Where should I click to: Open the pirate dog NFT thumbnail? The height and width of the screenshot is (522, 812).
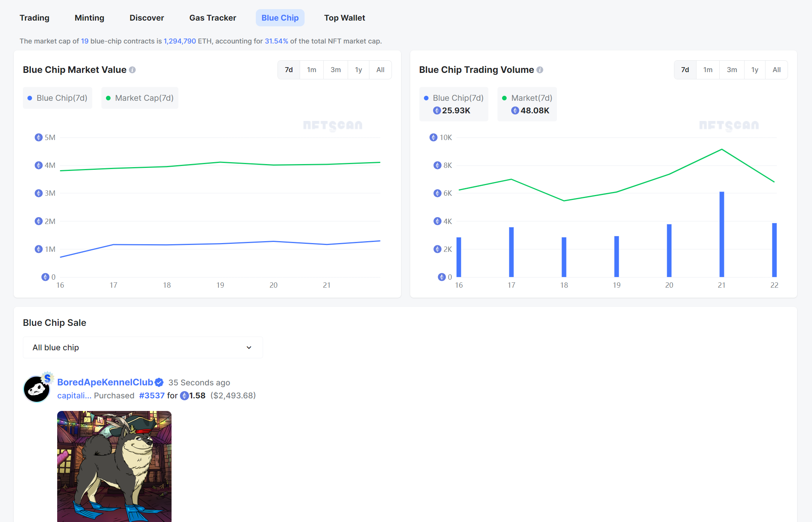coord(114,466)
